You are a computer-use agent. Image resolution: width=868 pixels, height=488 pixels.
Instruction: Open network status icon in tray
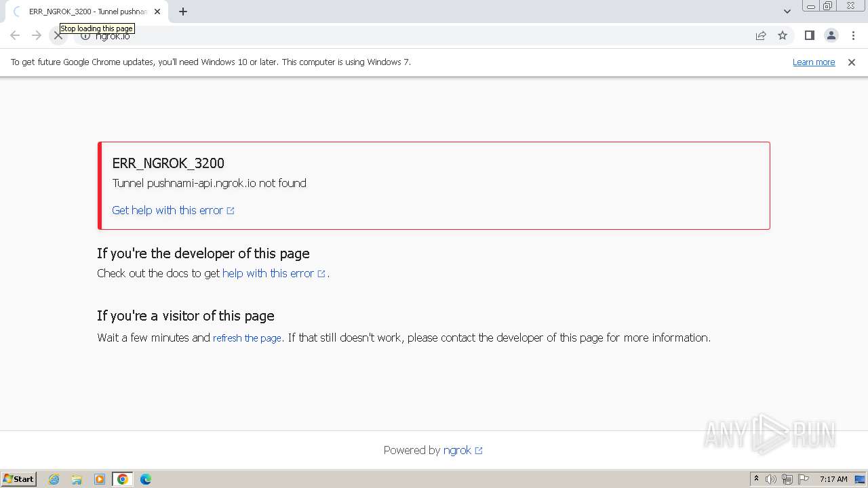coord(787,479)
